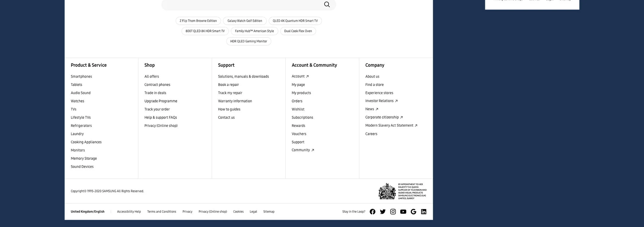This screenshot has height=227, width=644.
Task: Open Tablets link
Action: (76, 85)
